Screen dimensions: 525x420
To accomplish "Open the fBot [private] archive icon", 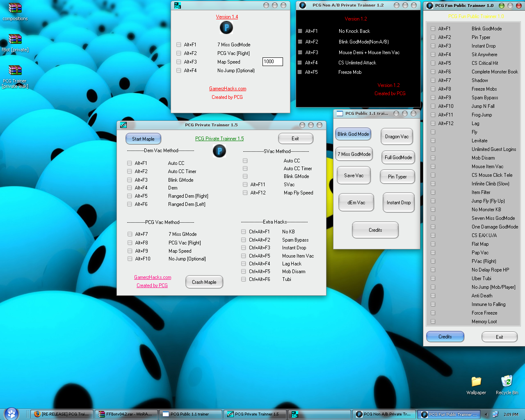I will pos(15,39).
